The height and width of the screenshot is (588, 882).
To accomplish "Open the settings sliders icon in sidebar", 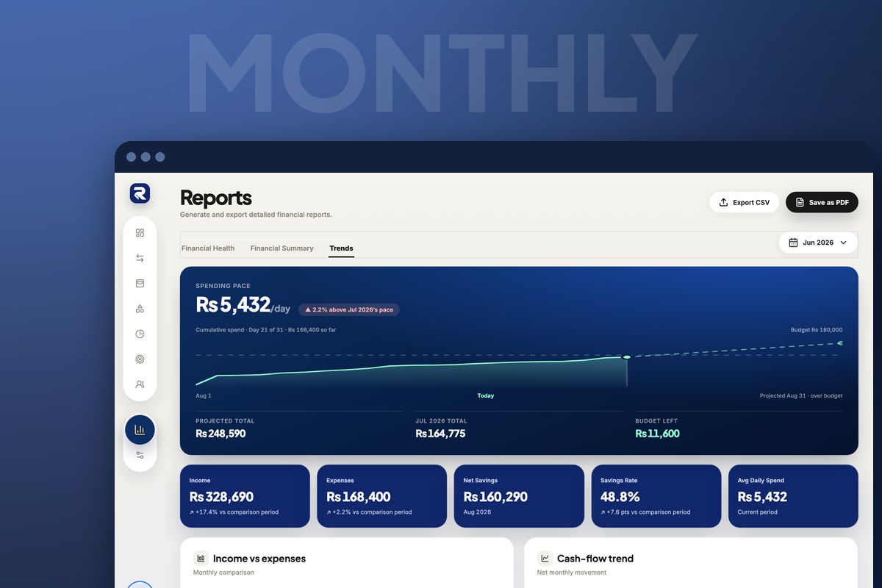I will [x=140, y=455].
